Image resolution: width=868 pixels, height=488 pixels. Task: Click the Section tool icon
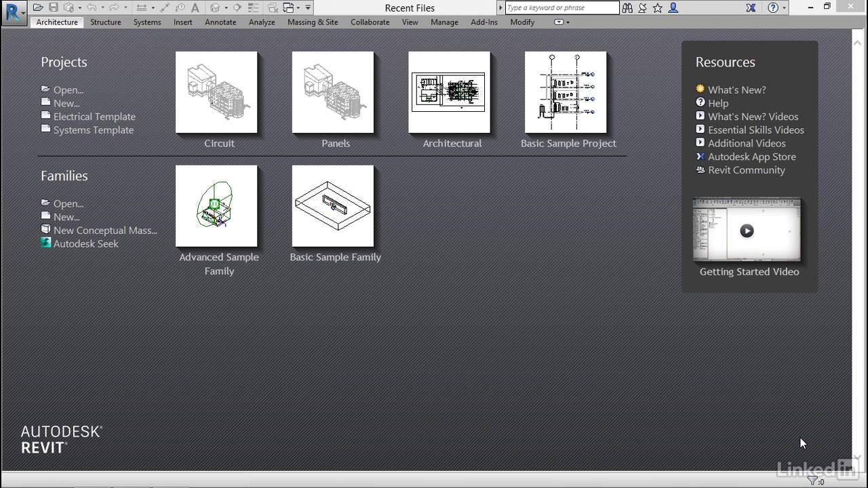237,7
